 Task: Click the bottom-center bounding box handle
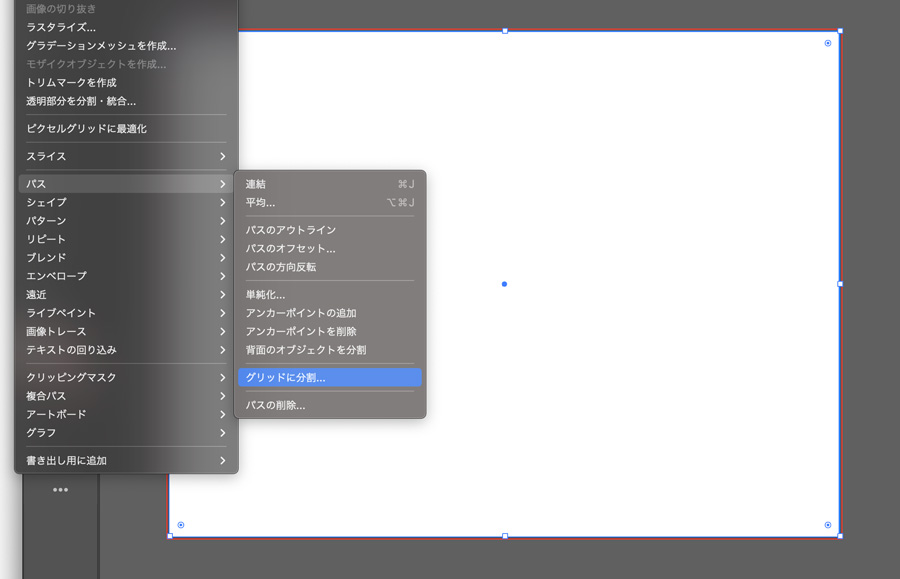coord(505,536)
